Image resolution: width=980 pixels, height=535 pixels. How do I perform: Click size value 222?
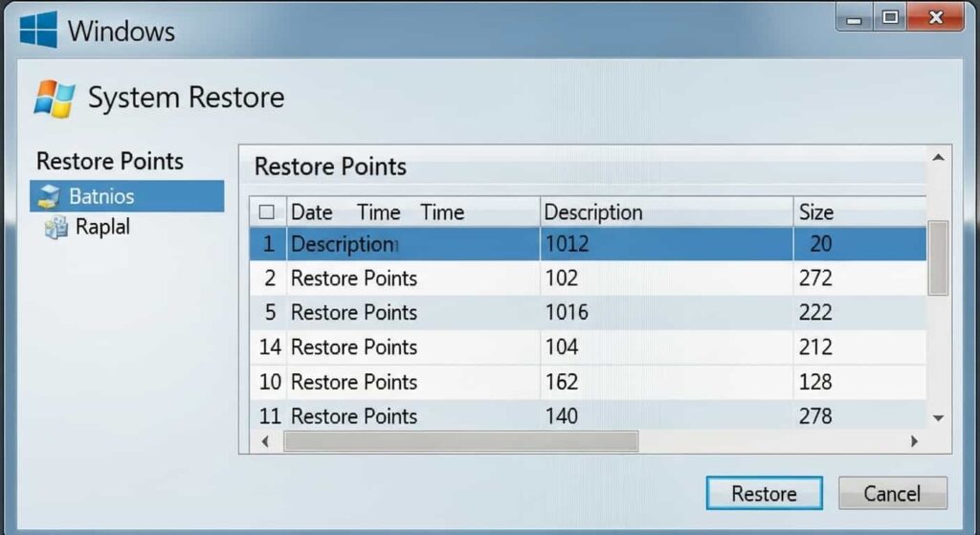[815, 313]
